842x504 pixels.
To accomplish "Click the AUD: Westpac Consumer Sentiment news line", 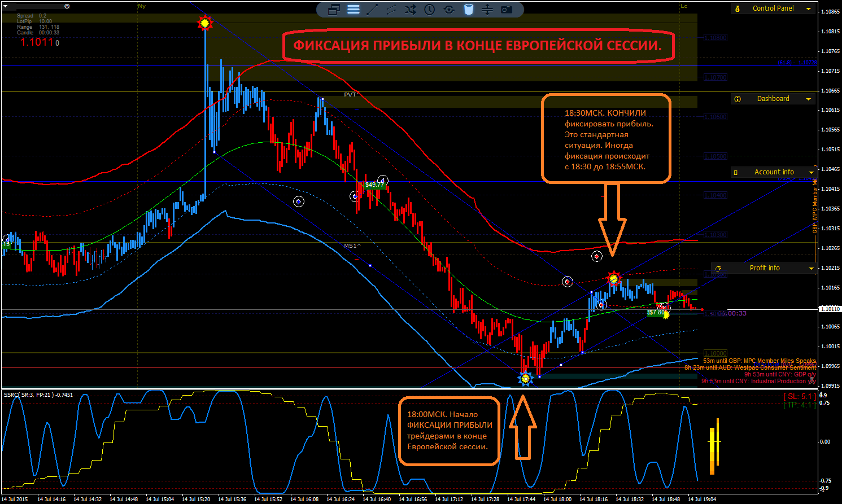I will 751,367.
